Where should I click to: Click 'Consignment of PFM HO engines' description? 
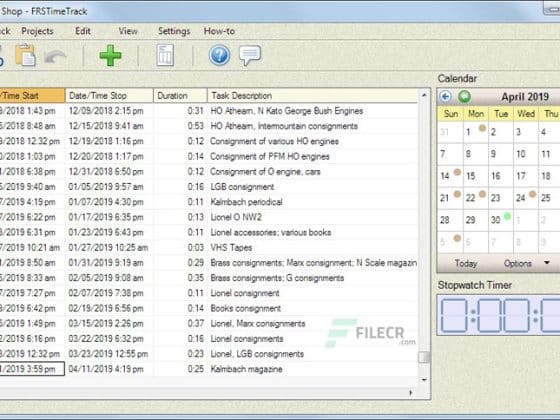pos(270,156)
